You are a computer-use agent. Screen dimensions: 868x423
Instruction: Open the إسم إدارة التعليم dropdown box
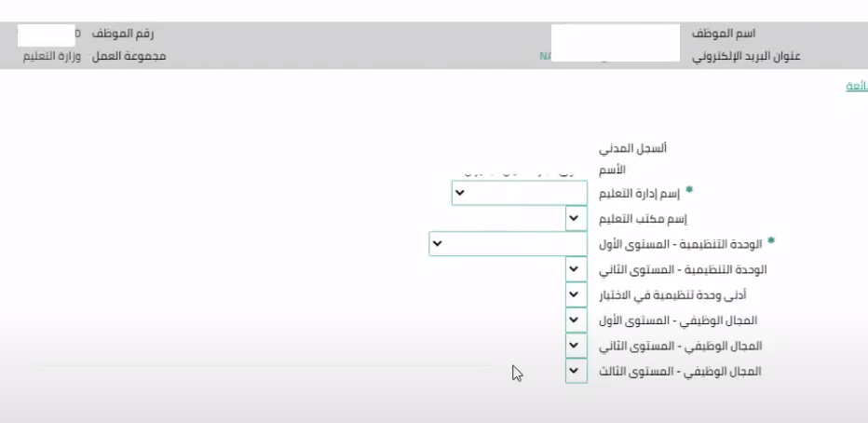pyautogui.click(x=520, y=194)
